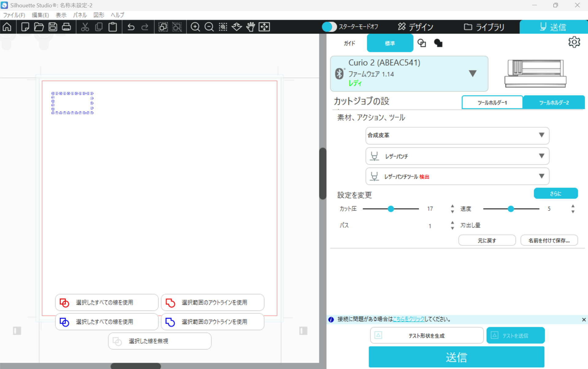588x369 pixels.
Task: Decrease カット圧 with the down stepper arrow
Action: 452,211
